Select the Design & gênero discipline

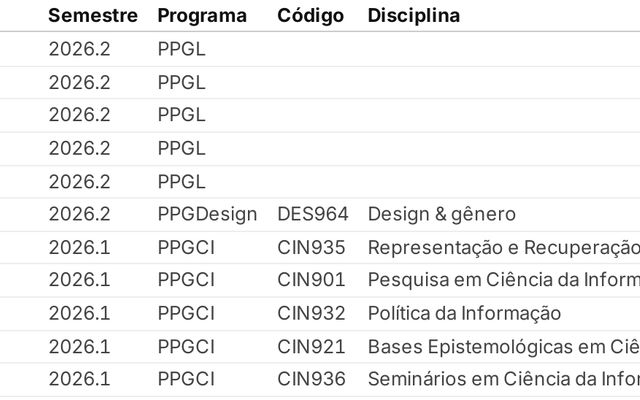pyautogui.click(x=442, y=214)
